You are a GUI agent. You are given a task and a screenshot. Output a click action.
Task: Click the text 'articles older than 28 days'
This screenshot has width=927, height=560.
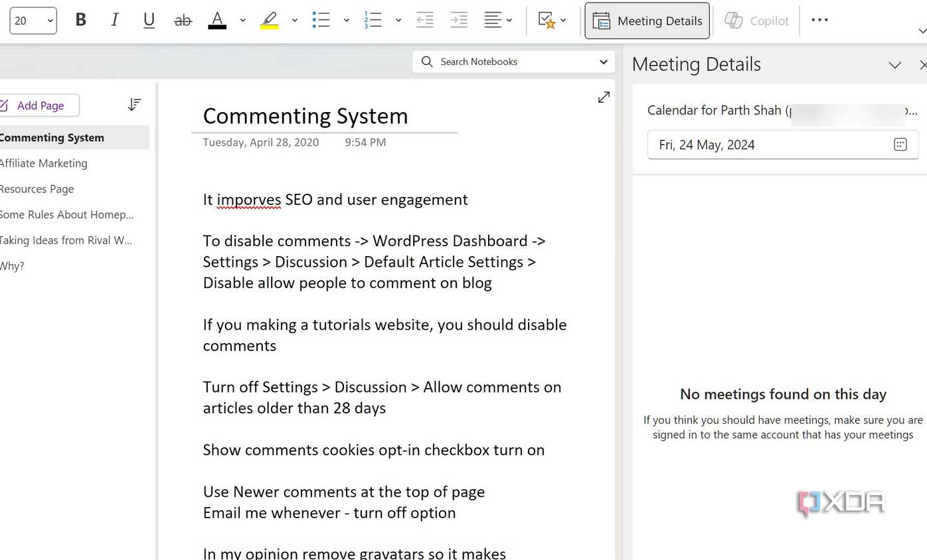294,408
